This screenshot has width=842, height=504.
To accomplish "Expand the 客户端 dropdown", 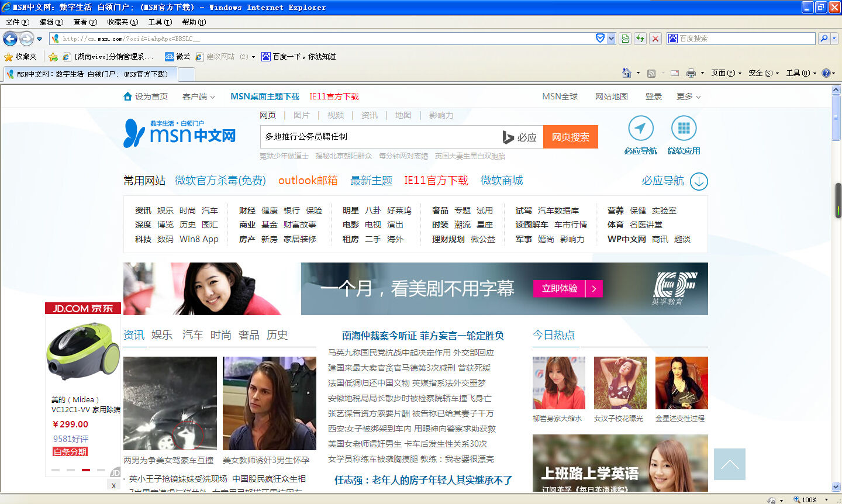I will [x=199, y=96].
